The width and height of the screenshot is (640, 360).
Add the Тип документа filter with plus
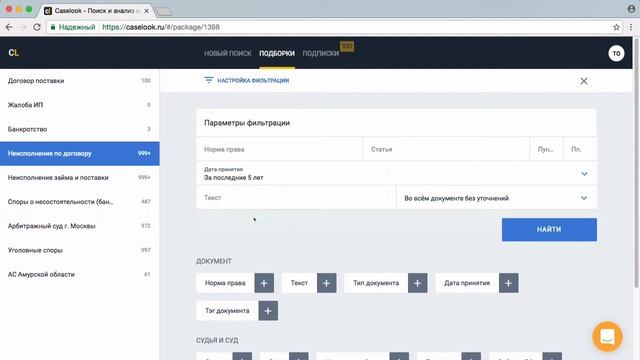(418, 283)
